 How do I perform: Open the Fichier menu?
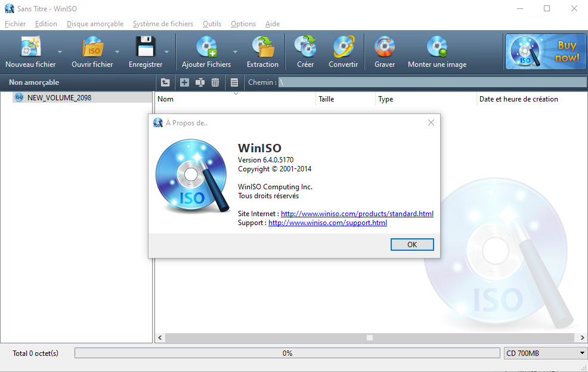pos(15,24)
